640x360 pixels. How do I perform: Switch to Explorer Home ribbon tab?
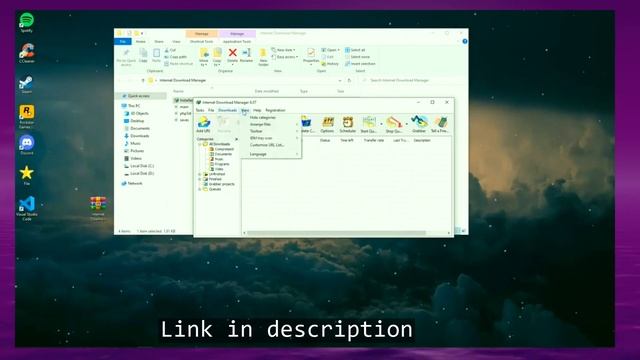coord(140,42)
